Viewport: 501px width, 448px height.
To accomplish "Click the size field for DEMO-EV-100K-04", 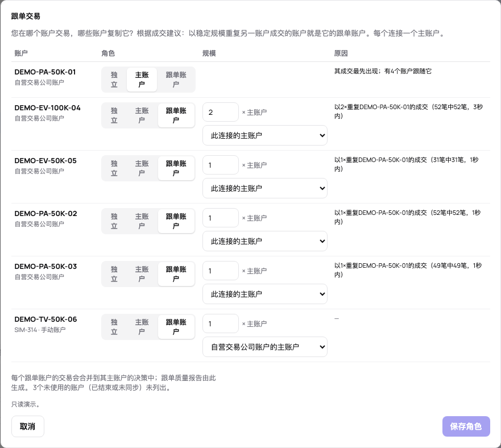I will tap(221, 112).
